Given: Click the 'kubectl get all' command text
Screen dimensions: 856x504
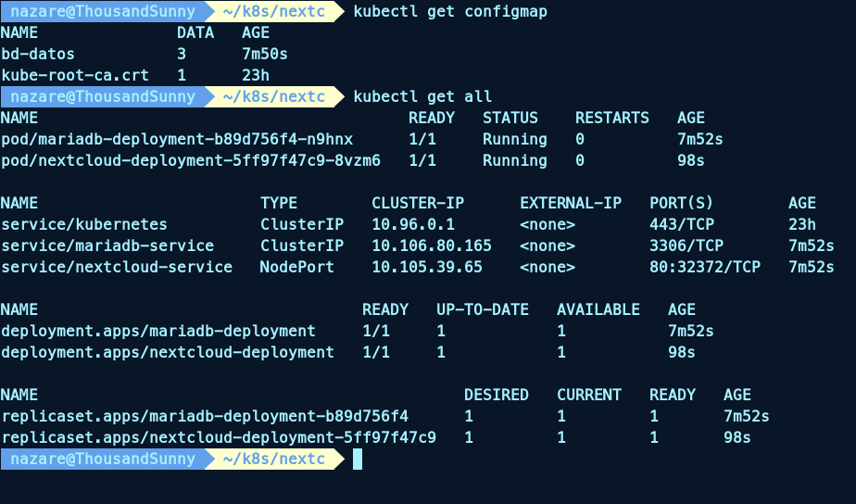Looking at the screenshot, I should (422, 96).
